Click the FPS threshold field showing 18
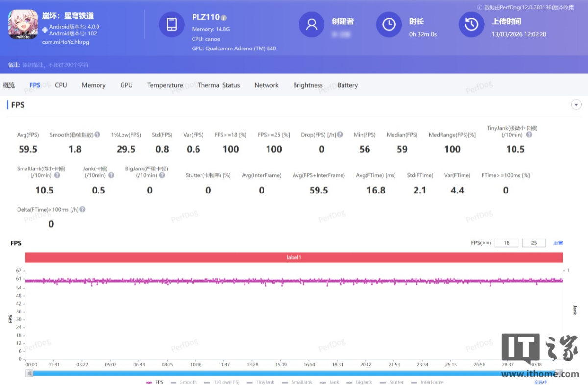Image resolution: width=588 pixels, height=385 pixels. pyautogui.click(x=506, y=243)
